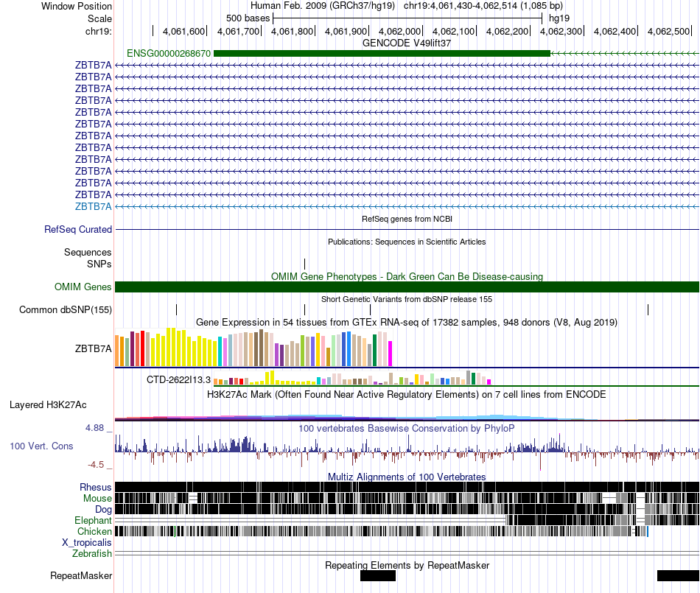Click the RepeatMasker track label
Screen dimensions: 700x593
point(81,575)
